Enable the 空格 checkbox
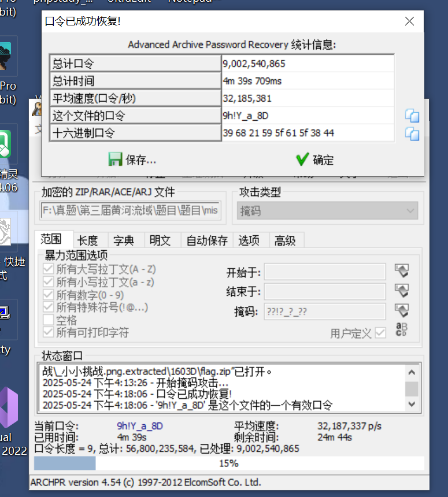The height and width of the screenshot is (497, 448). pyautogui.click(x=49, y=320)
